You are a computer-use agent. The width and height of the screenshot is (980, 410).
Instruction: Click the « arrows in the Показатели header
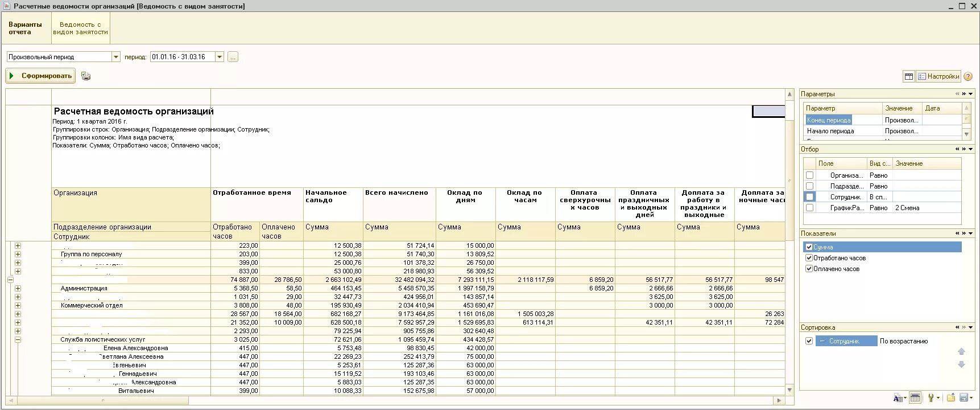click(x=957, y=233)
